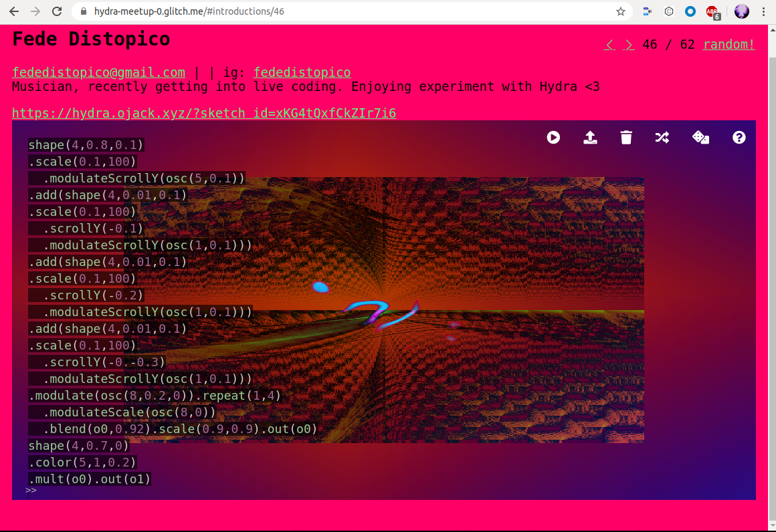Image resolution: width=776 pixels, height=532 pixels.
Task: Click the code line shape(4,0.8,0.1)
Action: coord(86,145)
